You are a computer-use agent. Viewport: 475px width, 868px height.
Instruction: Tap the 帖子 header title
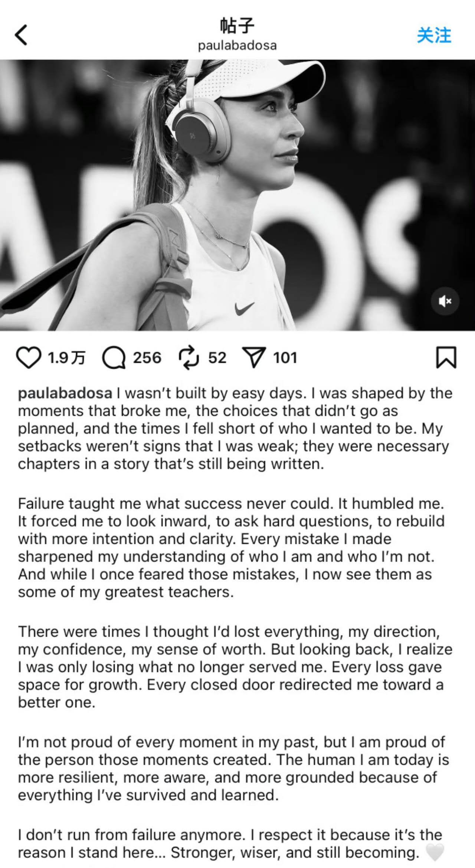click(237, 26)
